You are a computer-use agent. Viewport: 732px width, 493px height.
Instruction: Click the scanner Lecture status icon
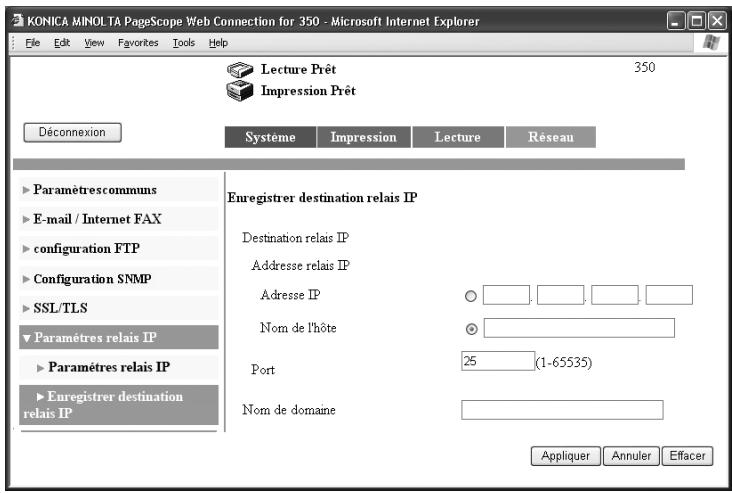[x=240, y=70]
